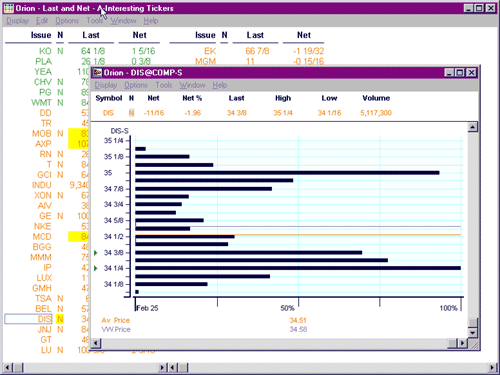Screen dimensions: 500x375
Task: Click the green marker arrow at 34 3/8
Action: 96,253
